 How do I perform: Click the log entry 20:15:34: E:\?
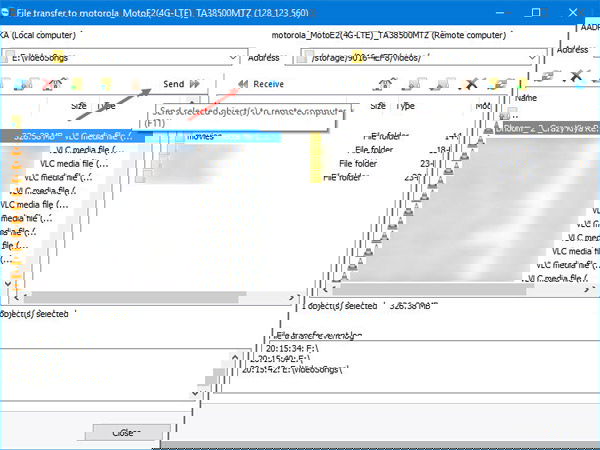pos(292,348)
